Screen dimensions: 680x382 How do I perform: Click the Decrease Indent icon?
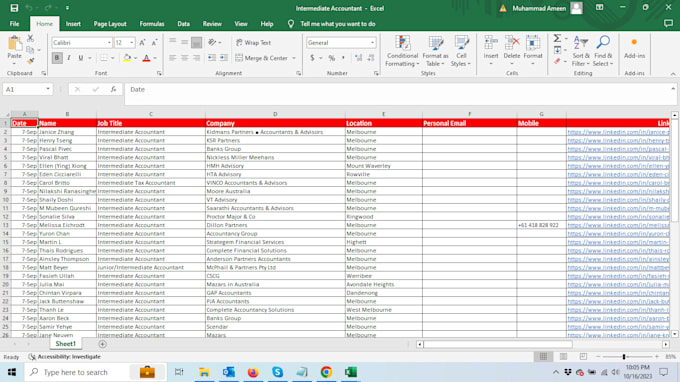click(x=212, y=58)
